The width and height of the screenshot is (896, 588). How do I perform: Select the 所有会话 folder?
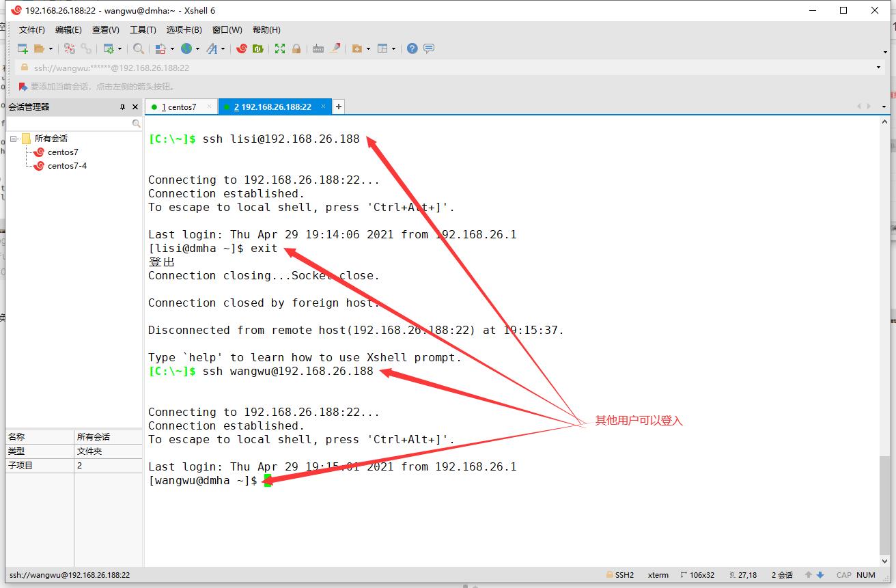[51, 139]
